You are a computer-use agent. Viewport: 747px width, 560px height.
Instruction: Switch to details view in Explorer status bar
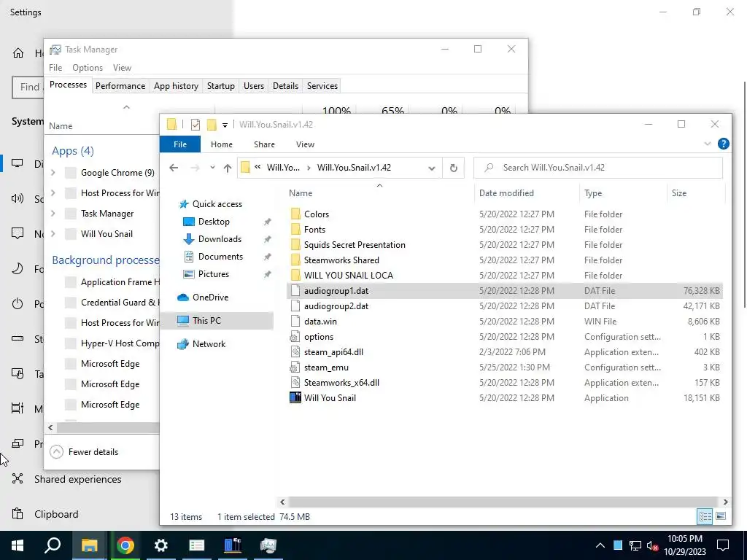pyautogui.click(x=705, y=516)
